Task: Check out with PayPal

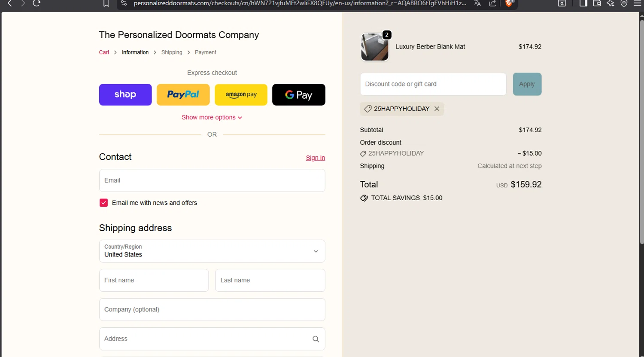Action: (183, 95)
